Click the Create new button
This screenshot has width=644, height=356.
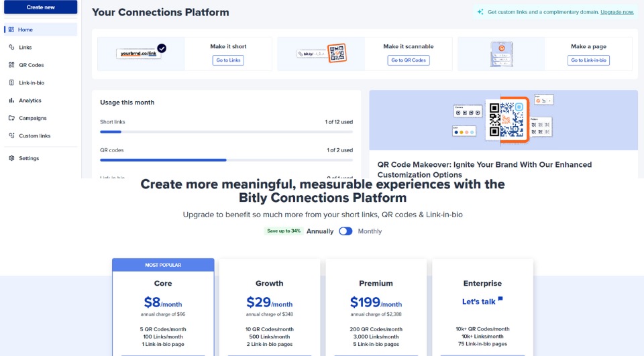tap(41, 7)
